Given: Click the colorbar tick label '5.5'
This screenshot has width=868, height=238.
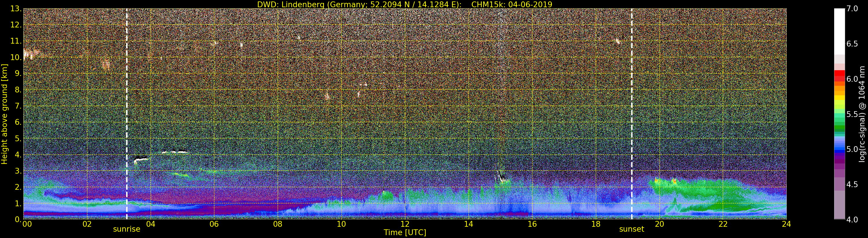Looking at the screenshot, I should point(852,114).
